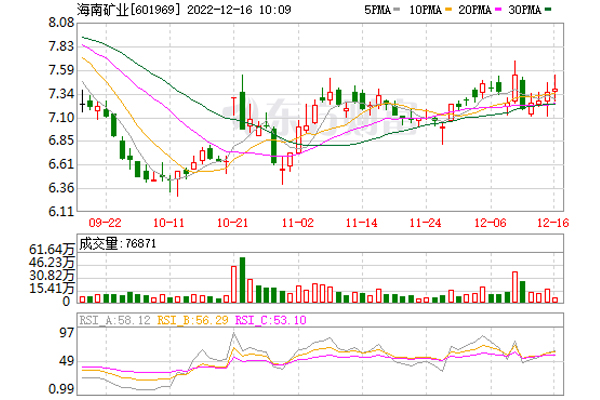Select the 30PMA legend entry

[532, 12]
